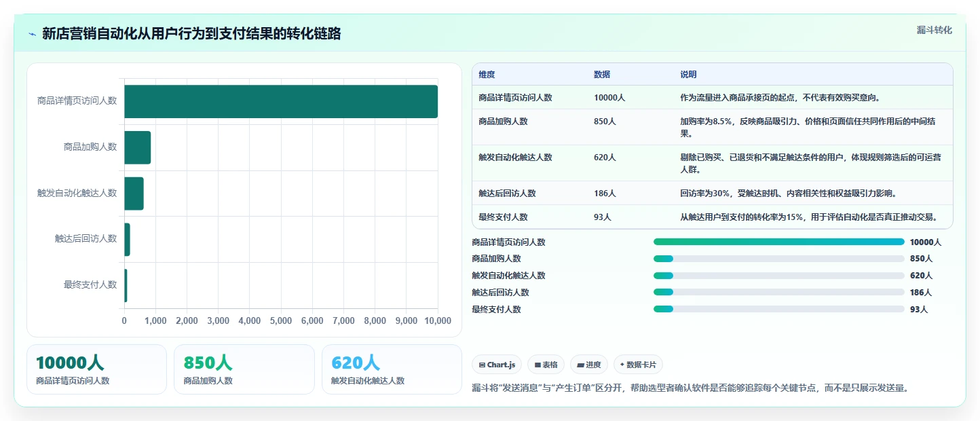The height and width of the screenshot is (421, 980).
Task: Click the 商品加购人数 chart bar
Action: (138, 147)
